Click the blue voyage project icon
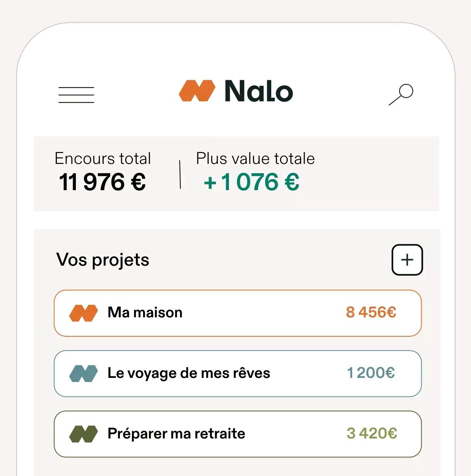Viewport: 471px width, 476px height. pyautogui.click(x=84, y=373)
